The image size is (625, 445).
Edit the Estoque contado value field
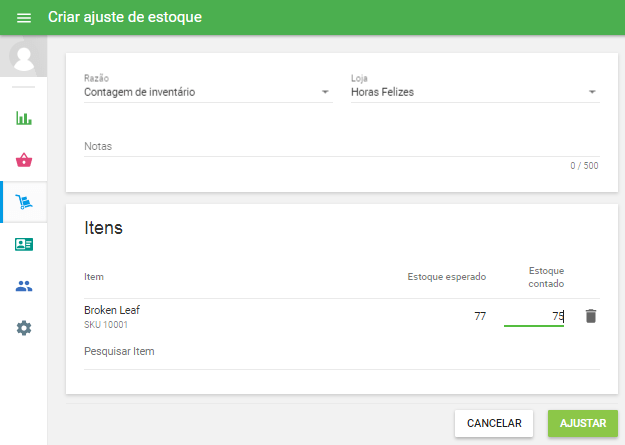click(534, 316)
